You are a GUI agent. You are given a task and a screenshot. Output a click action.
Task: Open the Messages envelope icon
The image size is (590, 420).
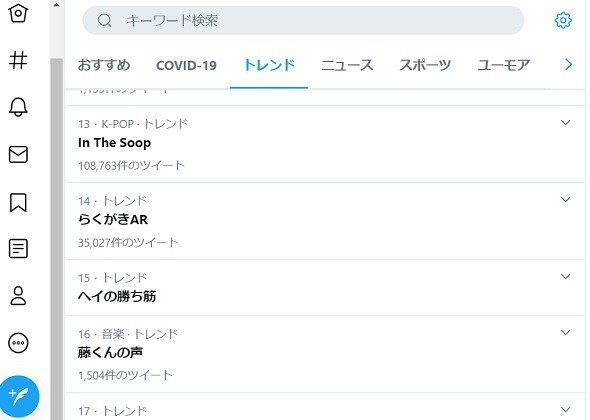pyautogui.click(x=18, y=154)
